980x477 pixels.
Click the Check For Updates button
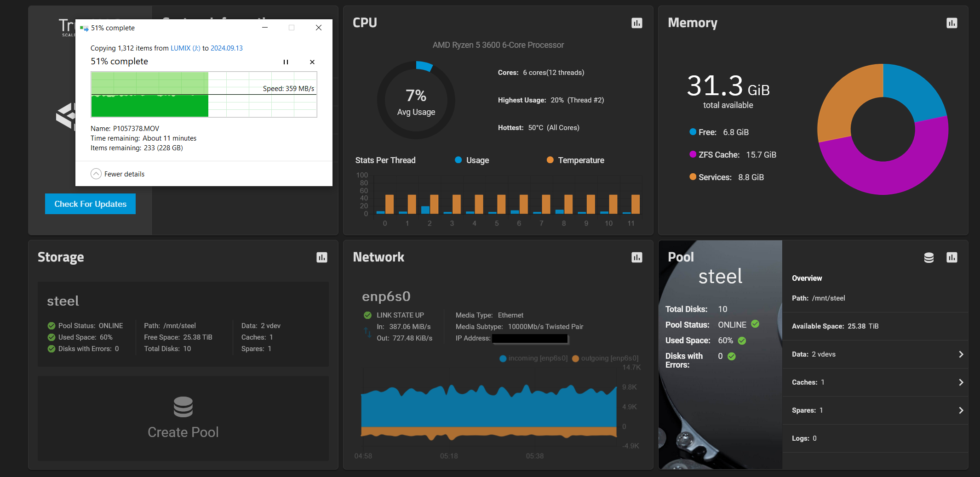[x=90, y=204]
